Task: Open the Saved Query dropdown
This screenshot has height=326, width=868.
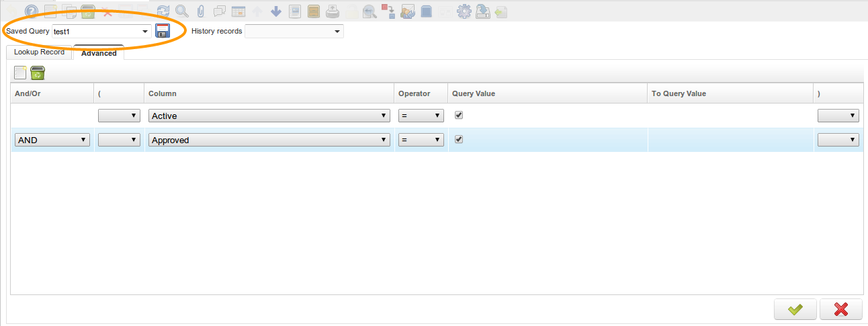Action: tap(146, 32)
